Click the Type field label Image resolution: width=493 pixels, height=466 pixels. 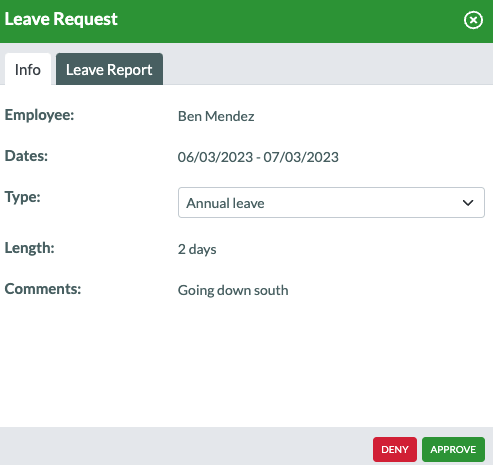click(x=22, y=197)
